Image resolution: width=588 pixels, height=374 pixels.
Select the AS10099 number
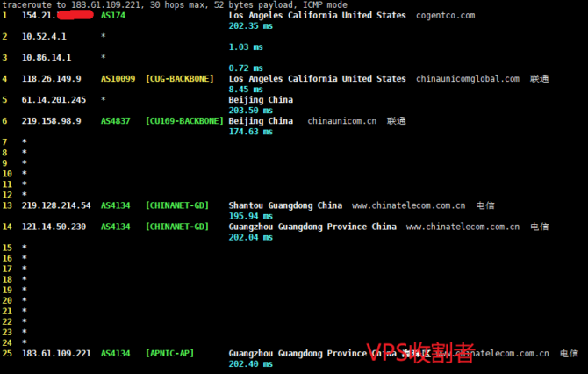pyautogui.click(x=118, y=78)
